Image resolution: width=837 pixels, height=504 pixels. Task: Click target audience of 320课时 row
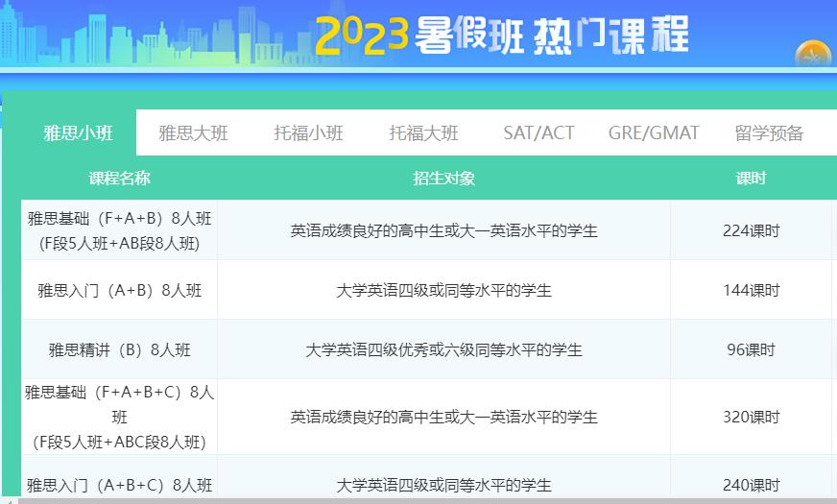click(x=443, y=417)
